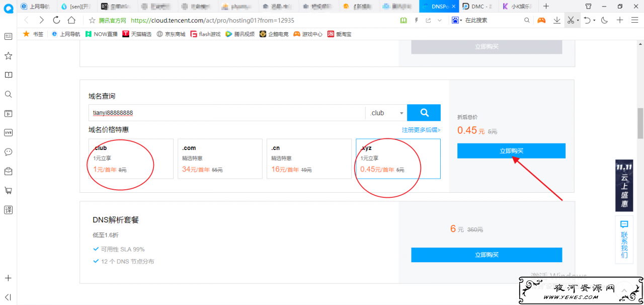Viewport: 644px width, 305px height.
Task: Switch to the [sen] tab
Action: (x=77, y=7)
